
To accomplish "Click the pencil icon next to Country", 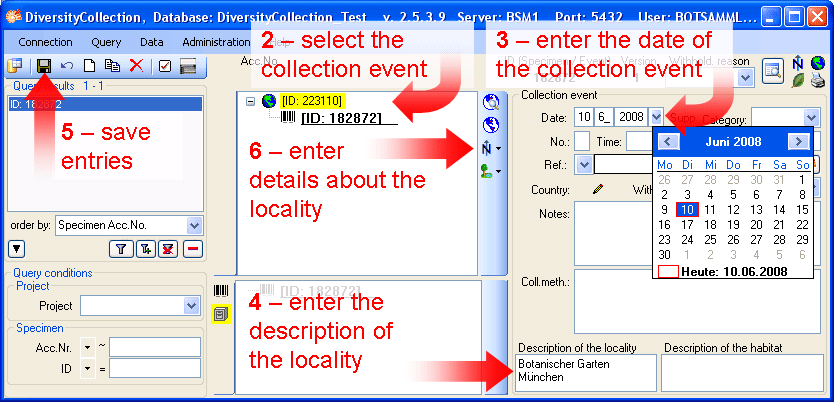I will pyautogui.click(x=598, y=187).
